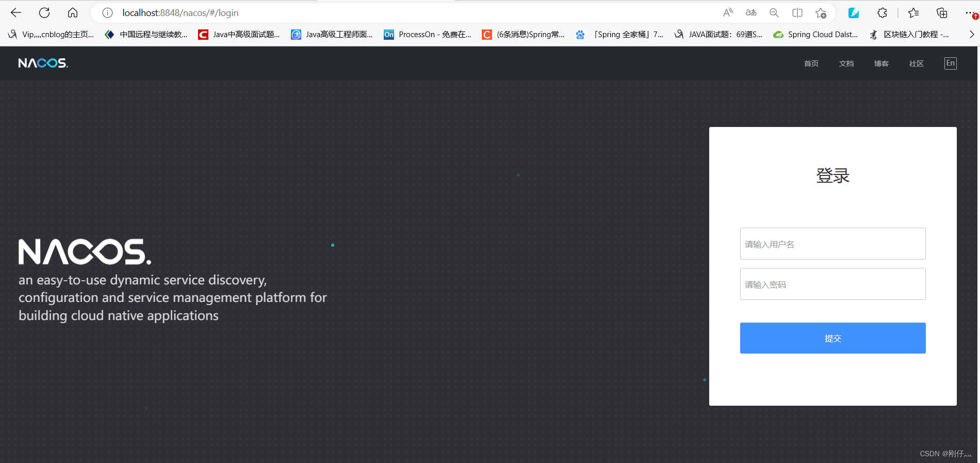
Task: Activate the read aloud icon
Action: pos(728,13)
